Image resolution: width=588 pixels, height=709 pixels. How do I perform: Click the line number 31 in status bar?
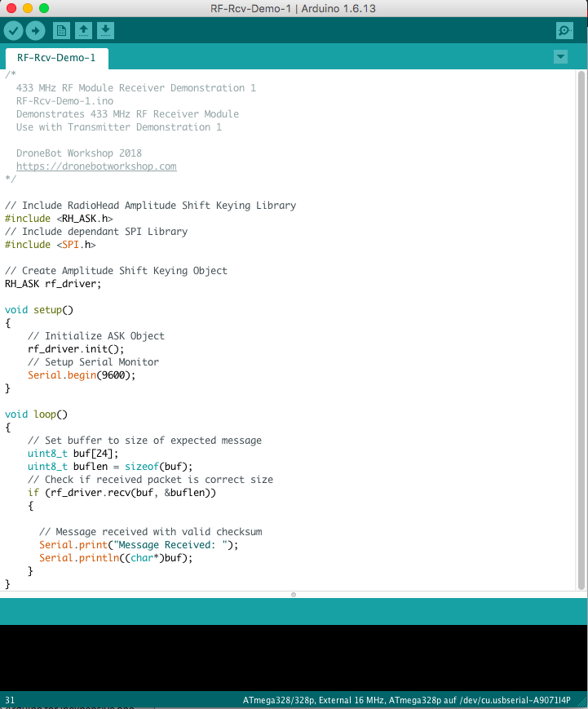pos(10,700)
